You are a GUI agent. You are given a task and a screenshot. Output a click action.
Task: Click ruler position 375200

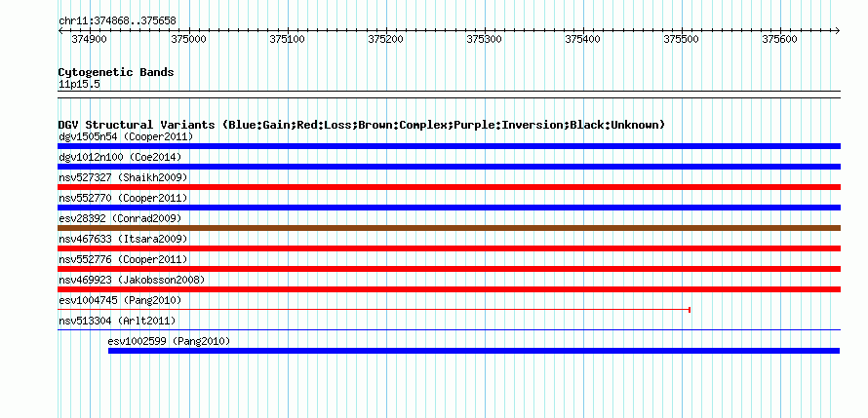[x=385, y=39]
